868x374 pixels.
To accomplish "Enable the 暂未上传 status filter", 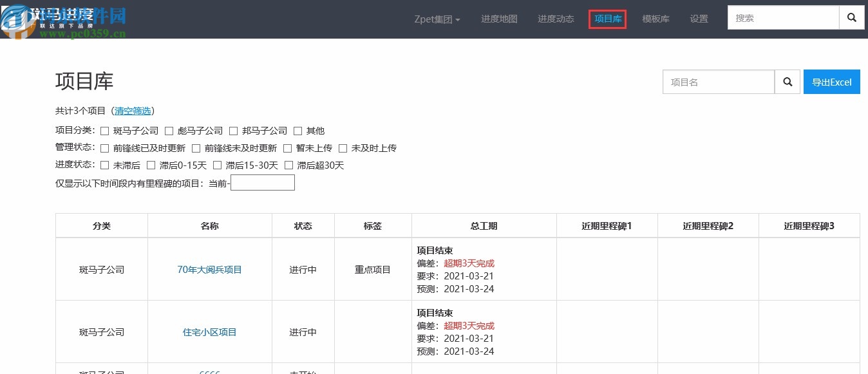I will (287, 147).
